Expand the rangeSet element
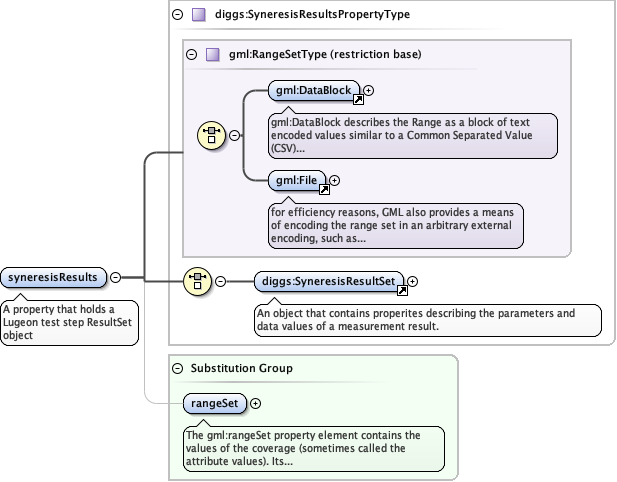This screenshot has height=482, width=617. (x=255, y=403)
